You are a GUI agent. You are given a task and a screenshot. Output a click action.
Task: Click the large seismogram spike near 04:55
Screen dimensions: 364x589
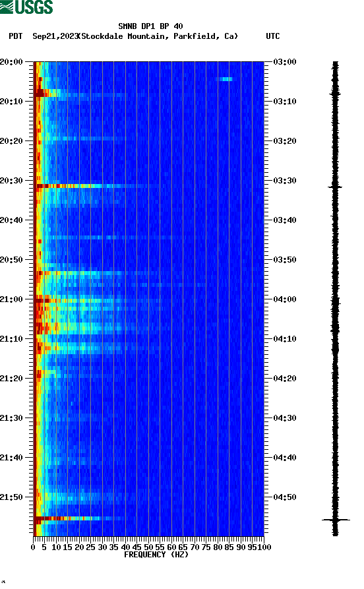click(336, 520)
